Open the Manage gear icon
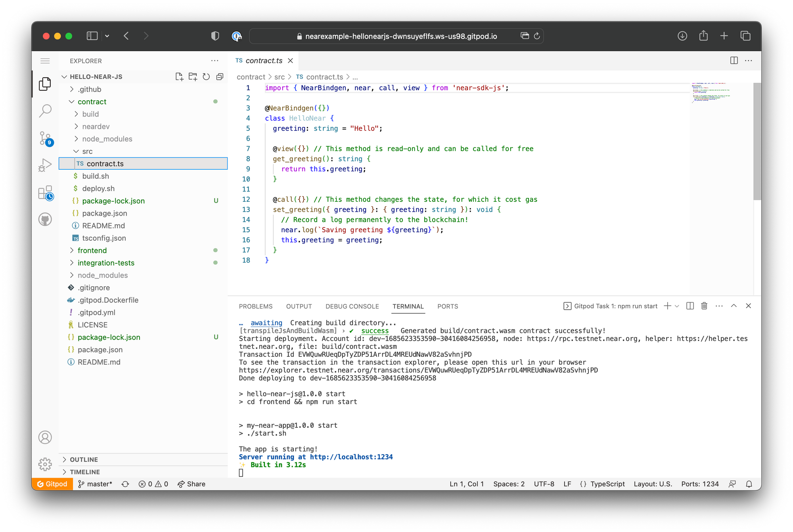 click(45, 464)
